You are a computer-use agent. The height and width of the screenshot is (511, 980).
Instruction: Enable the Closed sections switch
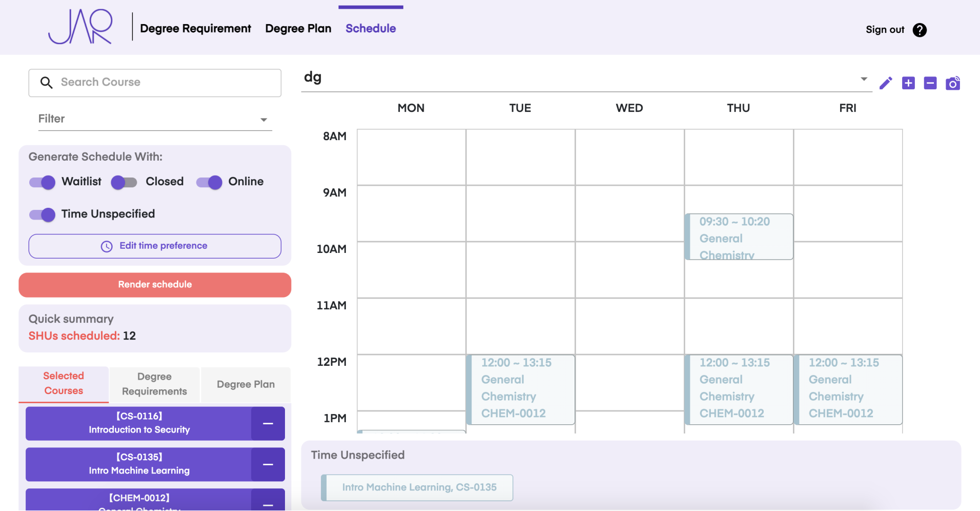[124, 182]
